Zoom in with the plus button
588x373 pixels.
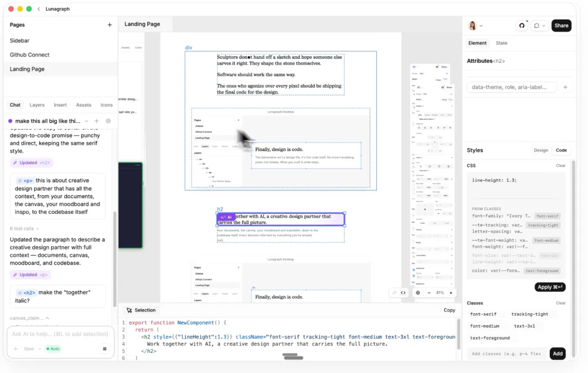451,293
